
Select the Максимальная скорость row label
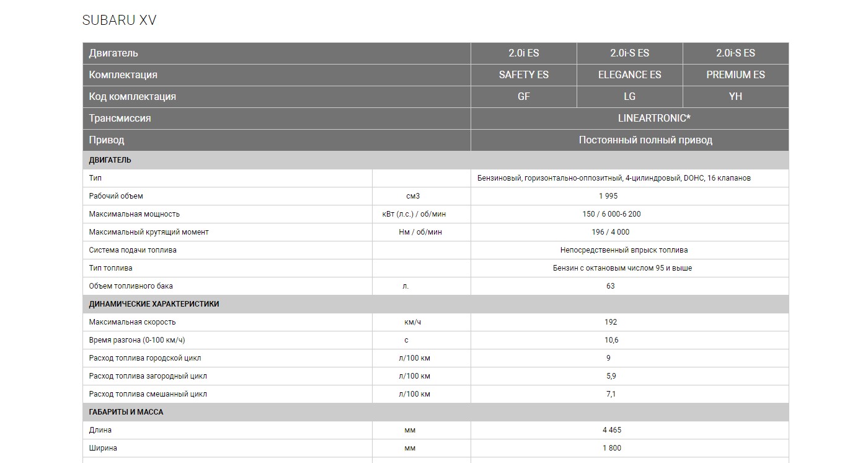click(x=132, y=322)
